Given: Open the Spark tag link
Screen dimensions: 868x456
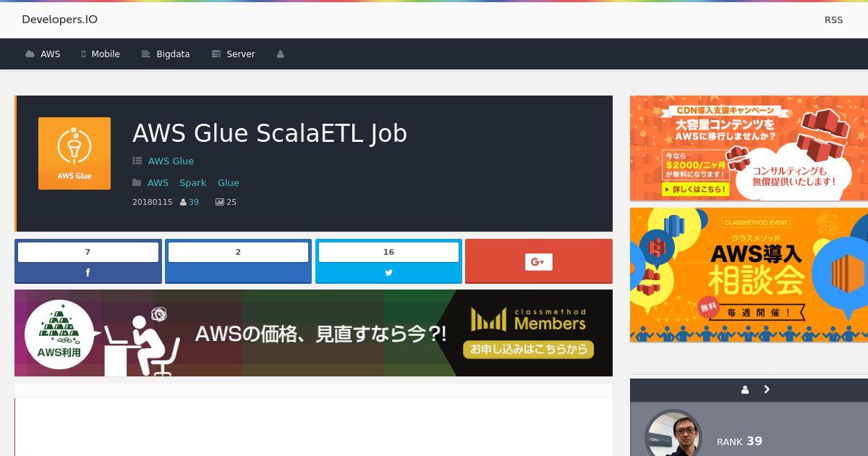Looking at the screenshot, I should [x=193, y=182].
